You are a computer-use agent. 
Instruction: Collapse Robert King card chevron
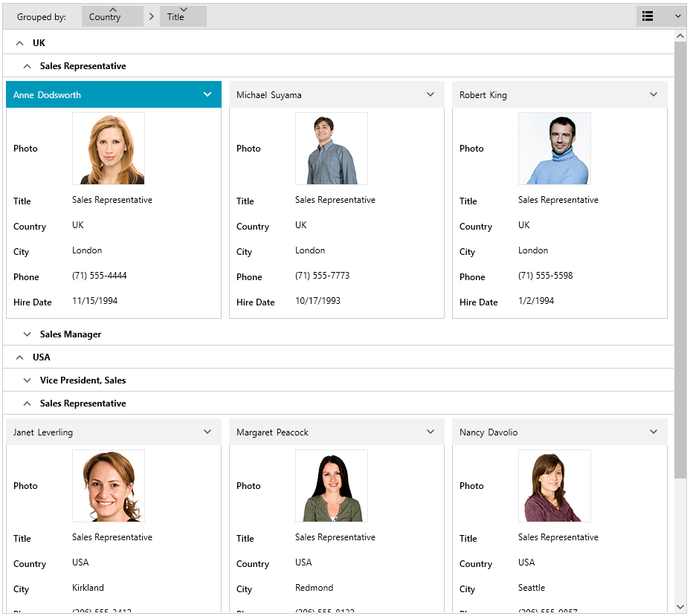(x=654, y=94)
